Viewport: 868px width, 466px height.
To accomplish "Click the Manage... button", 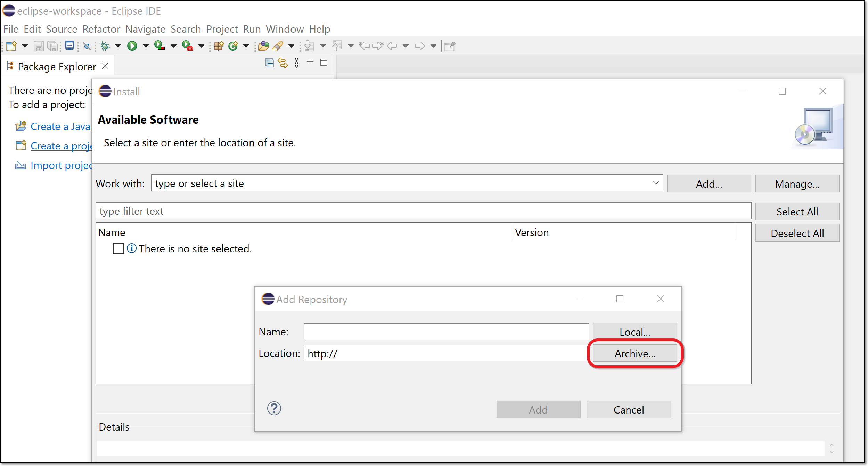I will (797, 184).
